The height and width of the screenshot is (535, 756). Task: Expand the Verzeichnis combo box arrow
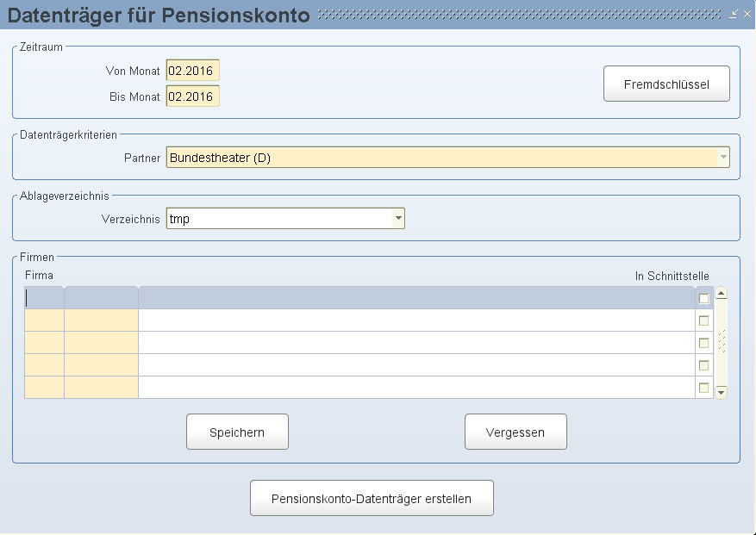(398, 218)
